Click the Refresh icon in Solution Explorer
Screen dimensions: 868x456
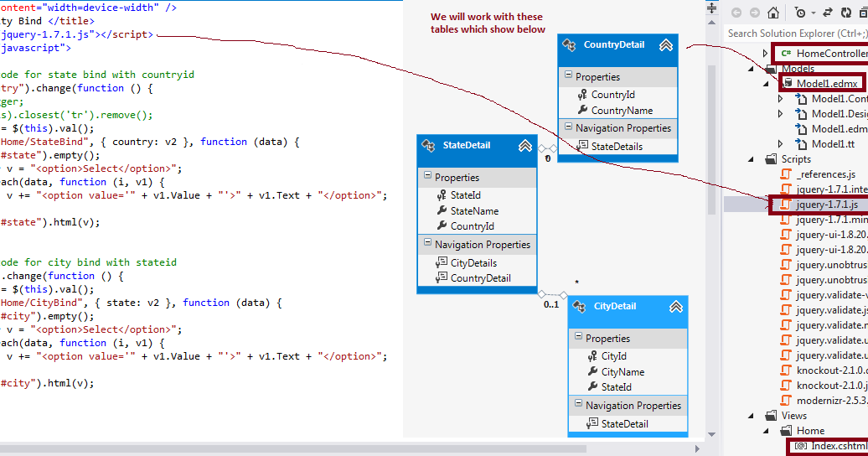click(846, 13)
